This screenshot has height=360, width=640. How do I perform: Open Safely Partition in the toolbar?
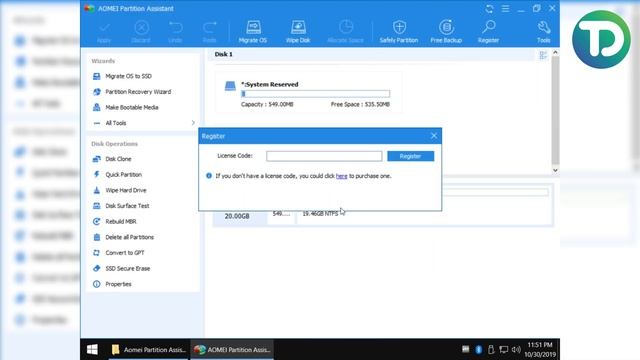tap(399, 32)
